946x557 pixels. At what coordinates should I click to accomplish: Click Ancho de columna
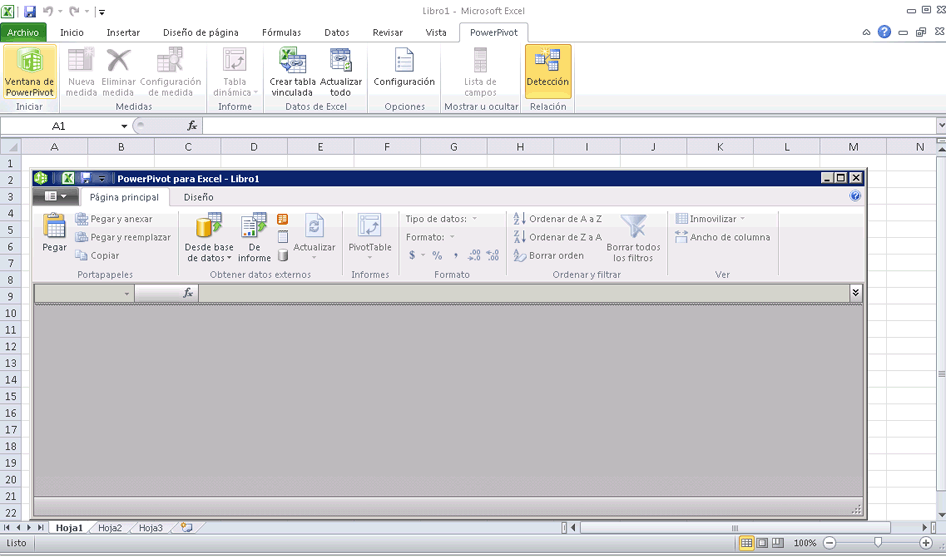(x=723, y=237)
